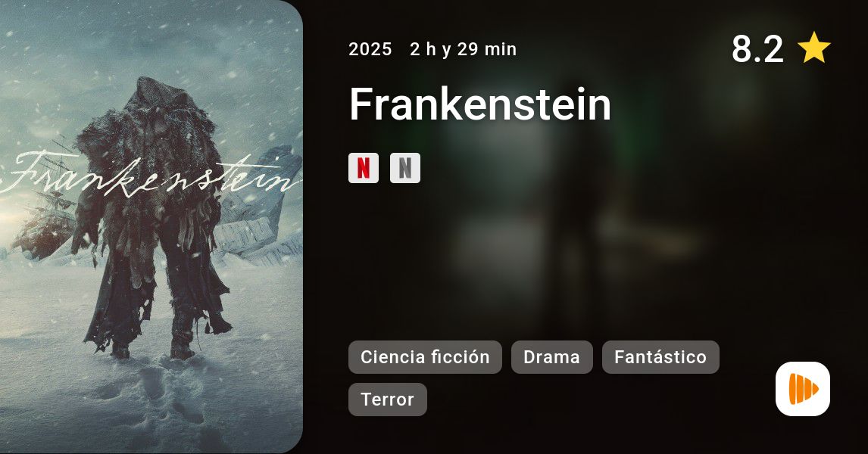Open the orange play logo badge
The height and width of the screenshot is (454, 868).
coord(803,389)
